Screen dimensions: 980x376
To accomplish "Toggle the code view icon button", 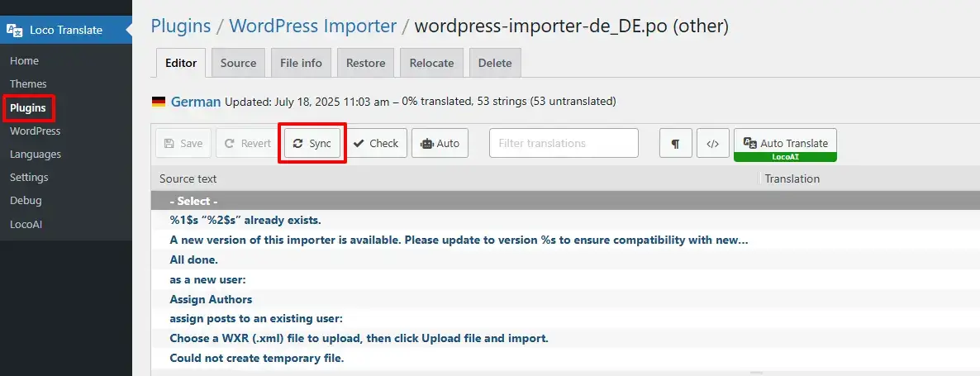I will pos(712,143).
